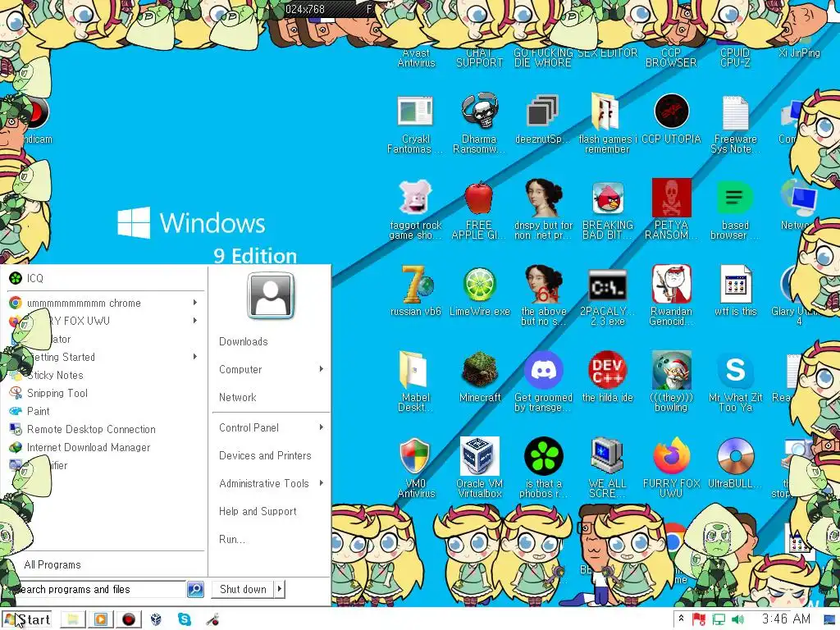This screenshot has height=630, width=840.
Task: Open Paint from the Start menu
Action: point(104,411)
